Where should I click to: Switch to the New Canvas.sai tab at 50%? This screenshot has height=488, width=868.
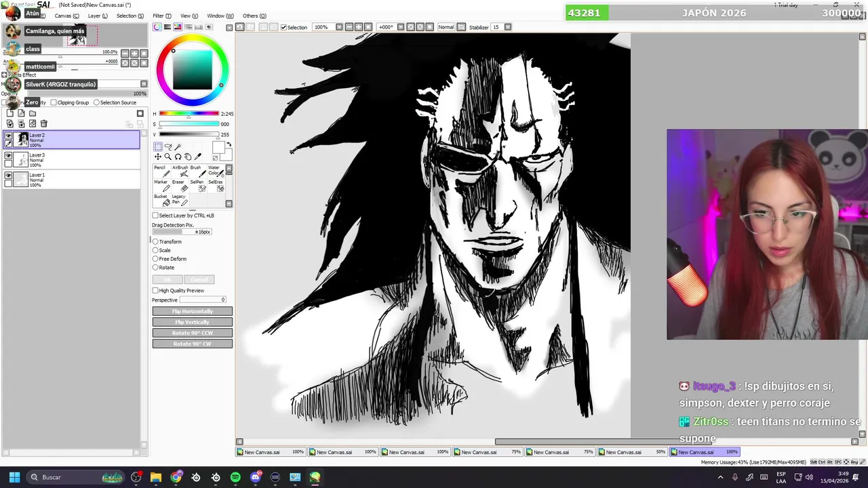pyautogui.click(x=632, y=452)
